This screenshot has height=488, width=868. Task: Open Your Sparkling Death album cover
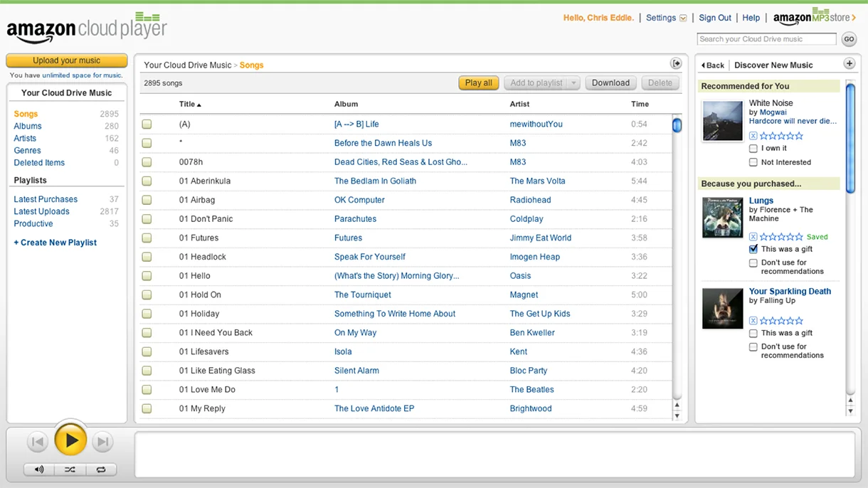[x=722, y=308]
